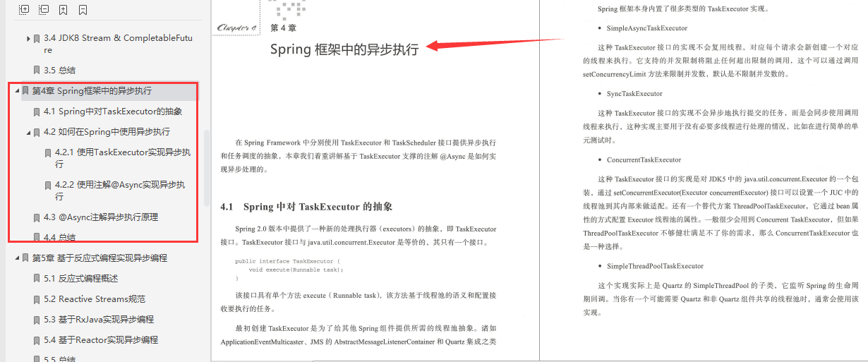
Task: Click the line Spring 框架本身内置了很多类型的 TaskExecutor 实现
Action: (x=683, y=9)
